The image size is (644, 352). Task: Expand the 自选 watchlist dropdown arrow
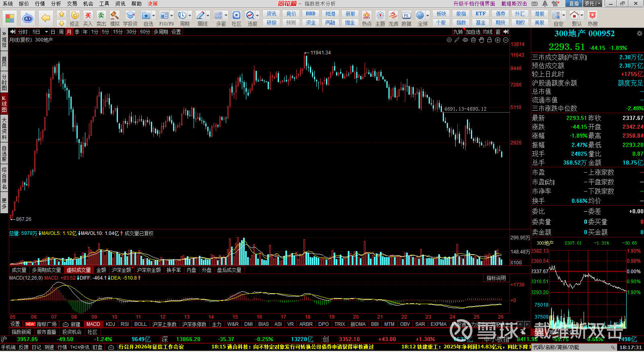click(x=154, y=16)
